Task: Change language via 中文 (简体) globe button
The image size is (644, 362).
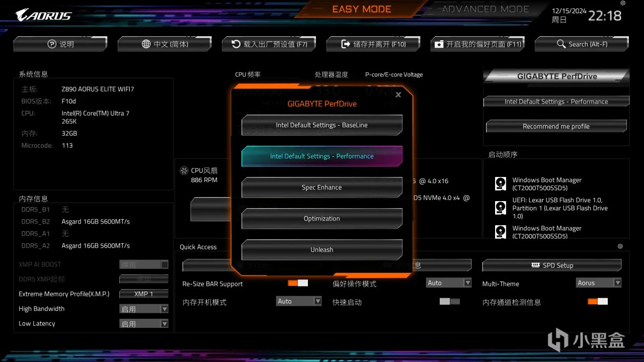Action: click(165, 44)
